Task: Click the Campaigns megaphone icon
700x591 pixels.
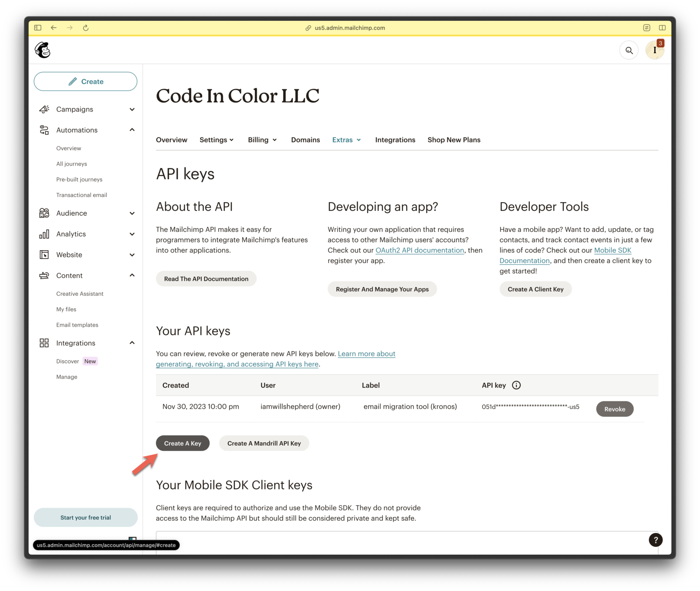Action: coord(44,109)
